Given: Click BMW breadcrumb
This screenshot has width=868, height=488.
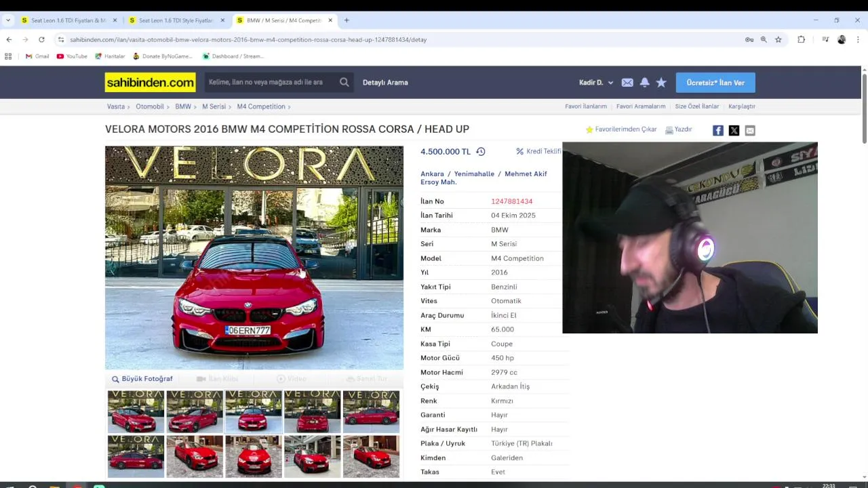Looking at the screenshot, I should [x=183, y=106].
